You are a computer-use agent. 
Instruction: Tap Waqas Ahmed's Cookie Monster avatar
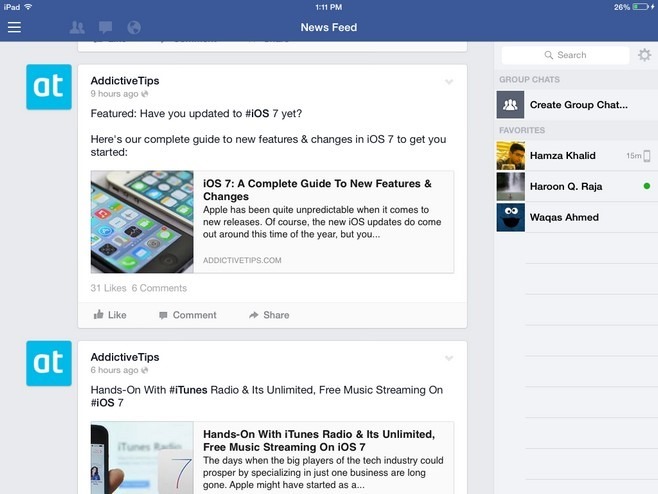point(510,217)
